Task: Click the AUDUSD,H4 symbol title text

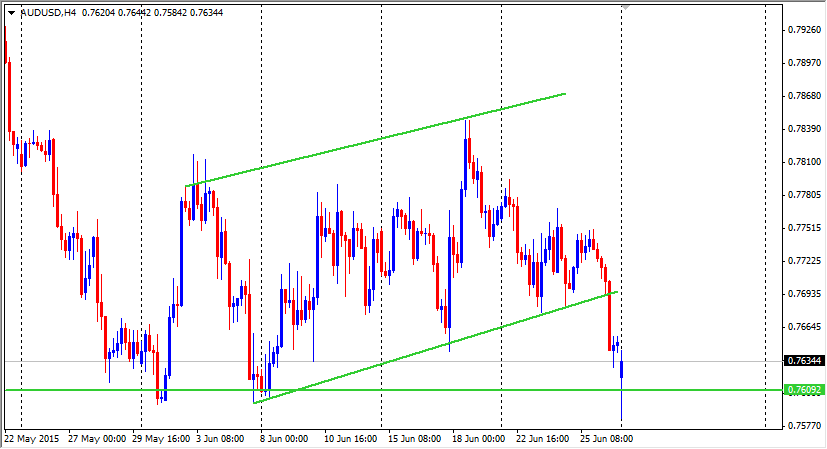Action: (49, 13)
